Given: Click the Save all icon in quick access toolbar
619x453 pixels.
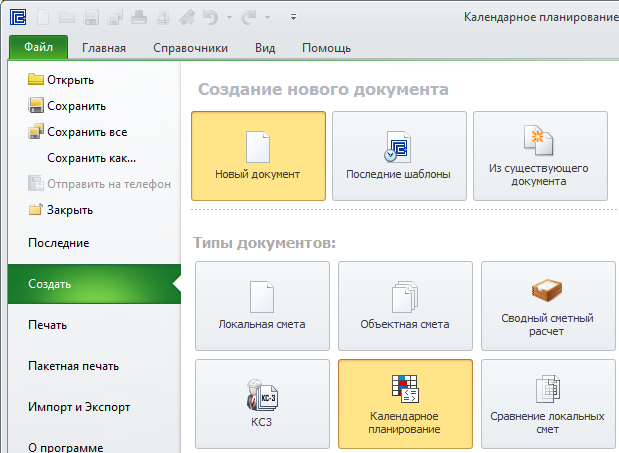Looking at the screenshot, I should pyautogui.click(x=115, y=17).
